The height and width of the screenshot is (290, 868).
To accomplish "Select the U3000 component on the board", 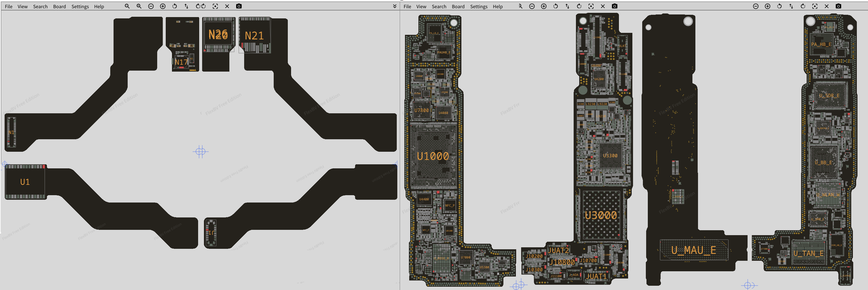I will [x=601, y=215].
